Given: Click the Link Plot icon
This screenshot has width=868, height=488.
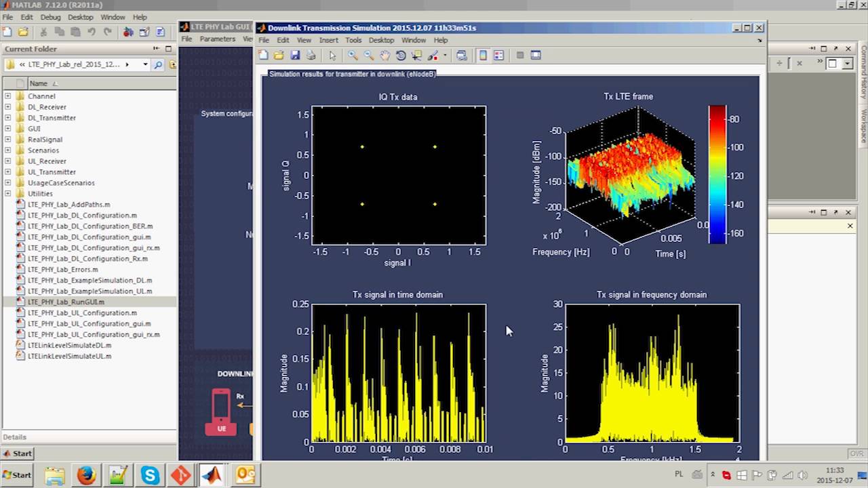Looking at the screenshot, I should click(x=462, y=56).
